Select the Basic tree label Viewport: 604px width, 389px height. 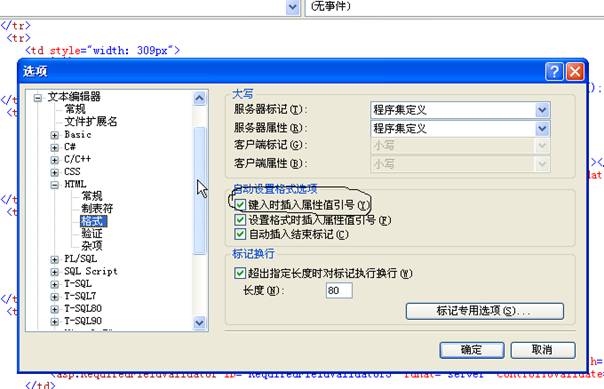click(x=78, y=135)
